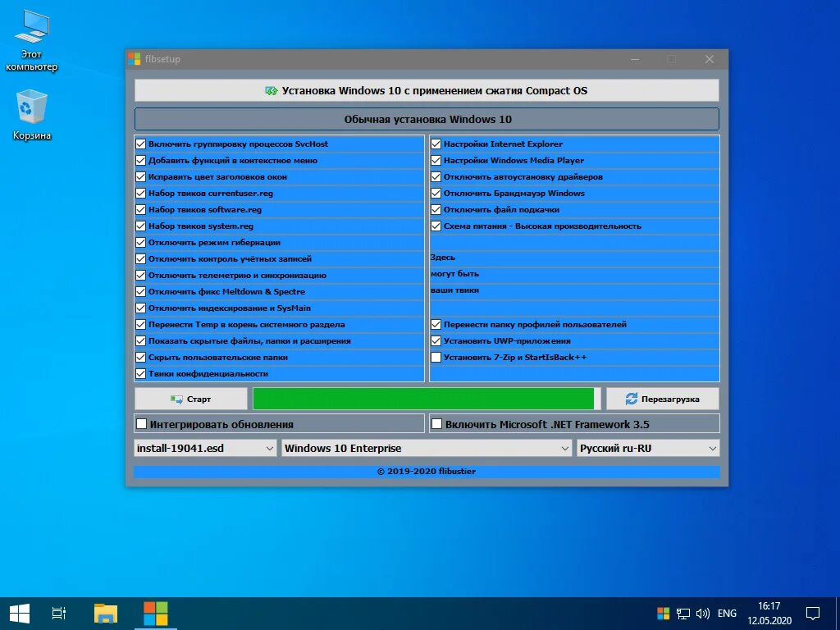Open network status tray icon
Screen dimensions: 840x630
(x=683, y=614)
